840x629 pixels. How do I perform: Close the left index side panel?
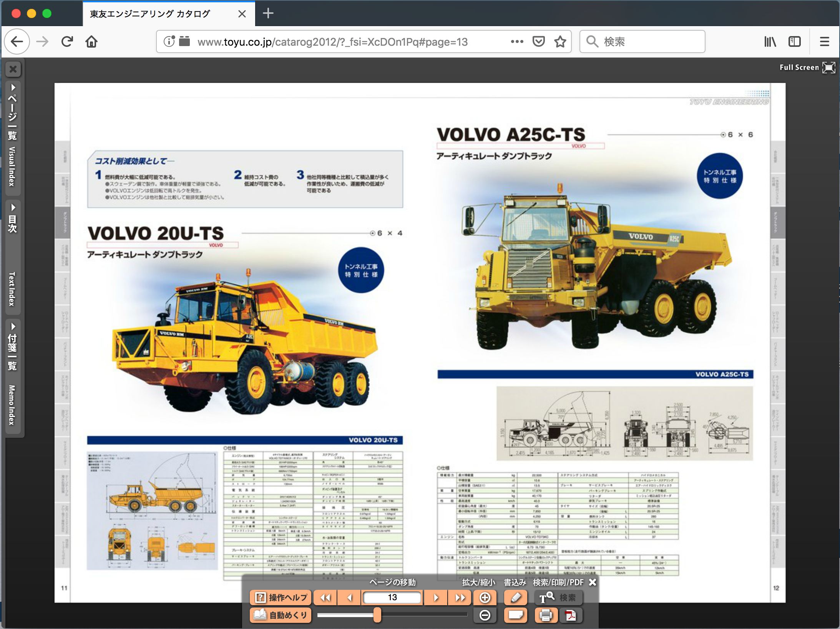coord(13,69)
